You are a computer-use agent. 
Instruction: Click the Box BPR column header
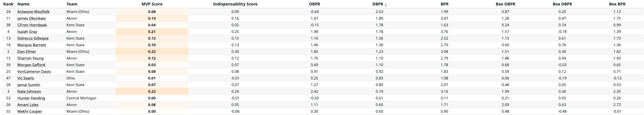[617, 4]
